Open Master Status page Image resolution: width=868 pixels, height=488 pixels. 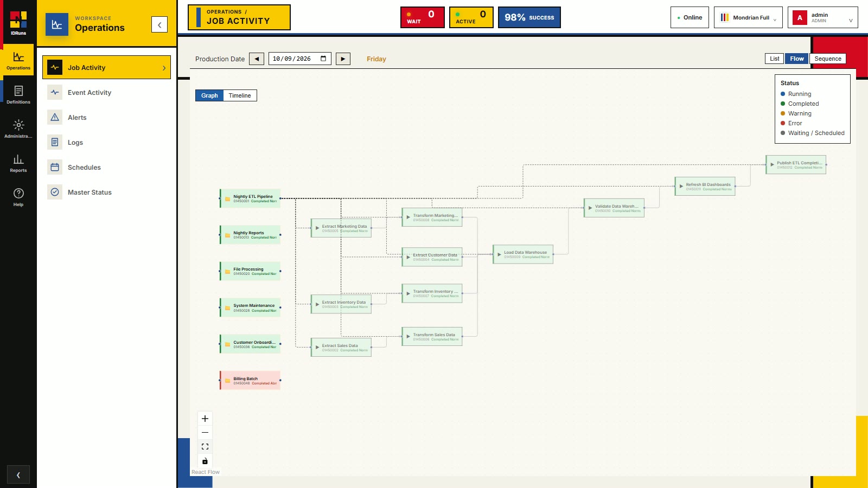pyautogui.click(x=106, y=192)
